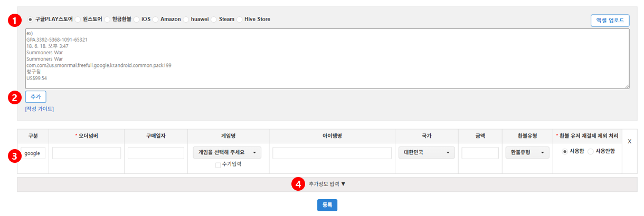Remove the row with the X button

coord(629,141)
